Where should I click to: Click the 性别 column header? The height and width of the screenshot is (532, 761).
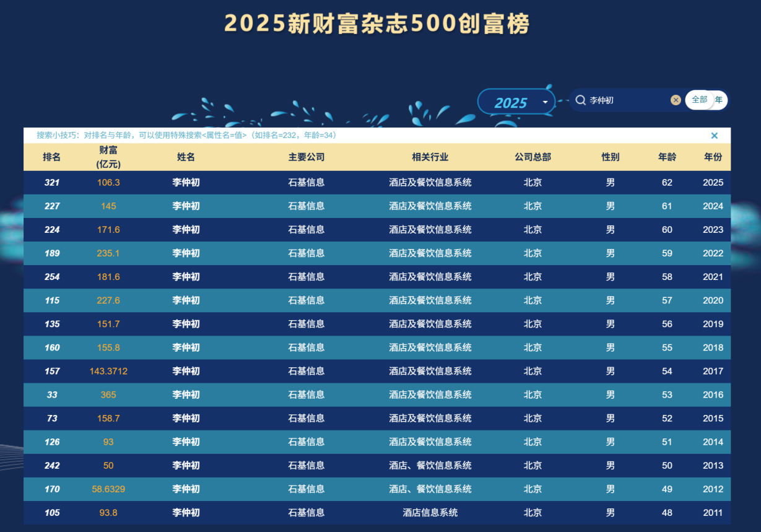pos(610,157)
